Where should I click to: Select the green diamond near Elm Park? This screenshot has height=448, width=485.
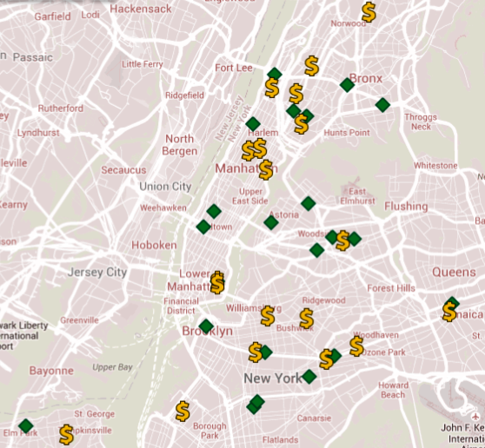tap(26, 425)
